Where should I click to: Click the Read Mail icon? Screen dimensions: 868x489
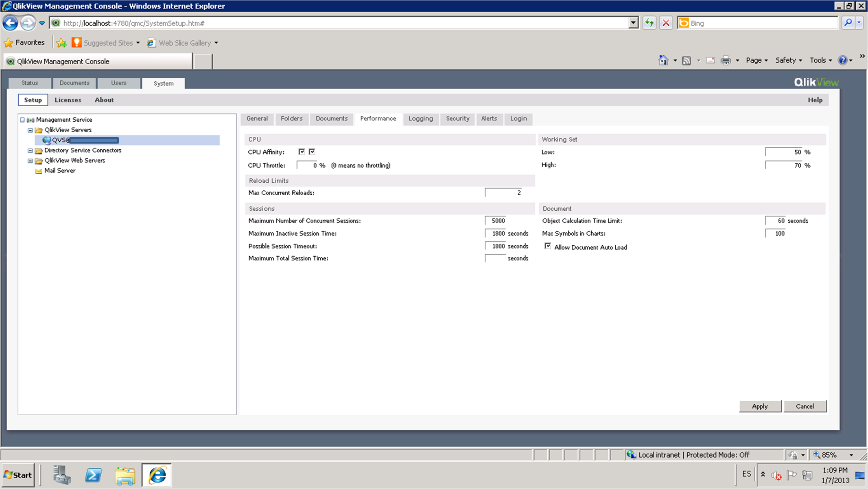tap(711, 60)
